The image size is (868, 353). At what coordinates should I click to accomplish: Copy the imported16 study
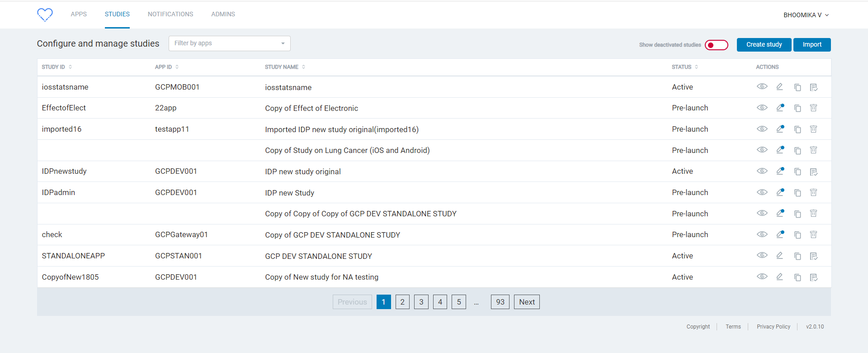[797, 129]
